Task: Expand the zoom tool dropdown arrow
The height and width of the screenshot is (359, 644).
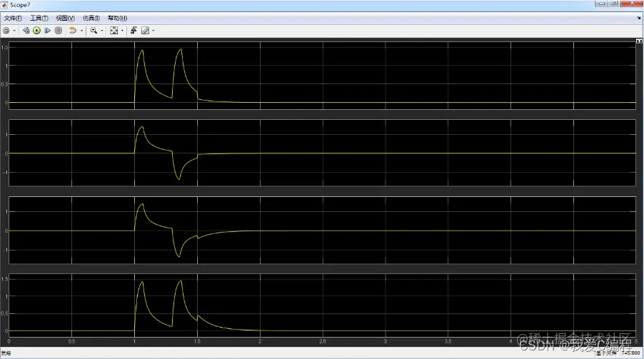Action: (102, 31)
